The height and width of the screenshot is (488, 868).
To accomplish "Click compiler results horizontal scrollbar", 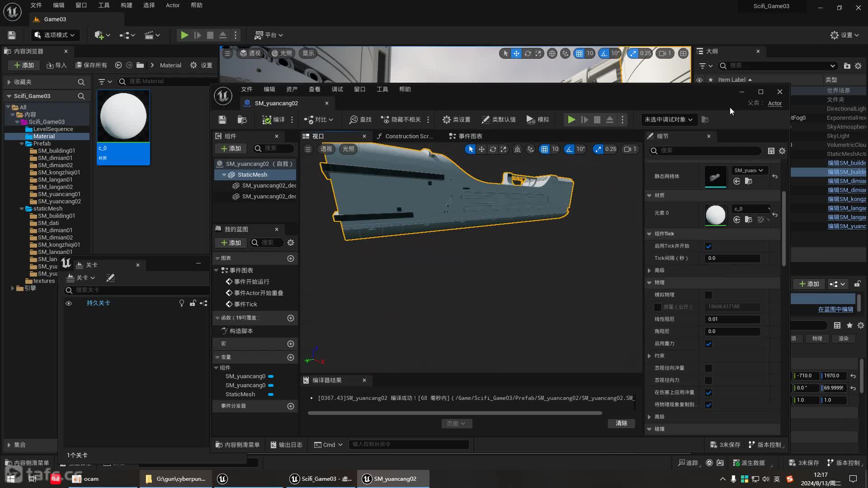I will pyautogui.click(x=454, y=413).
